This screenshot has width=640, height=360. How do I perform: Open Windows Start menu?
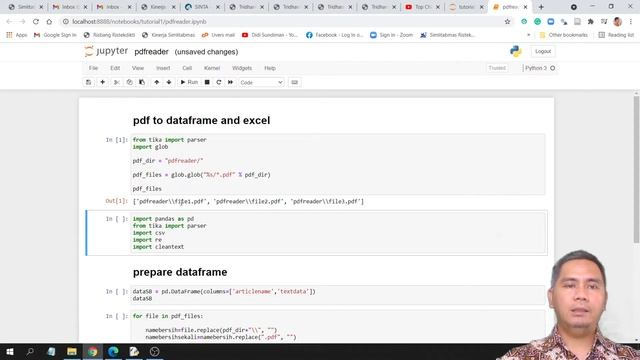point(9,351)
